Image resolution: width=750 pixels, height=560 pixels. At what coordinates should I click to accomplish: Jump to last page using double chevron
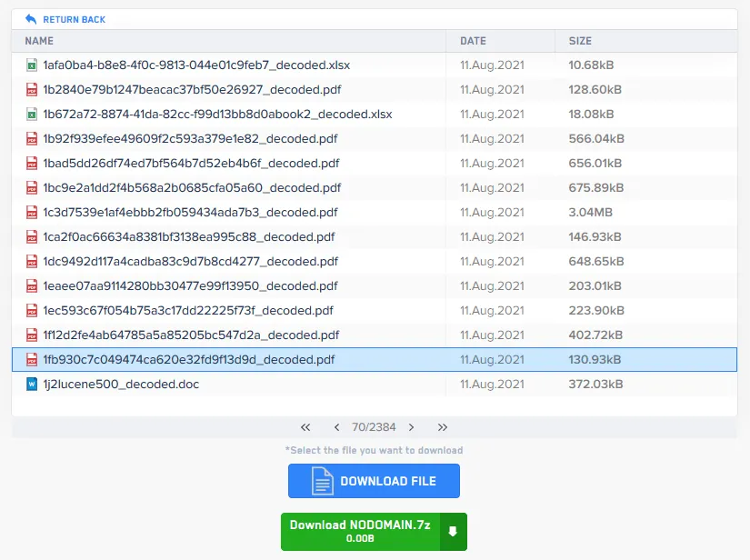tap(443, 427)
